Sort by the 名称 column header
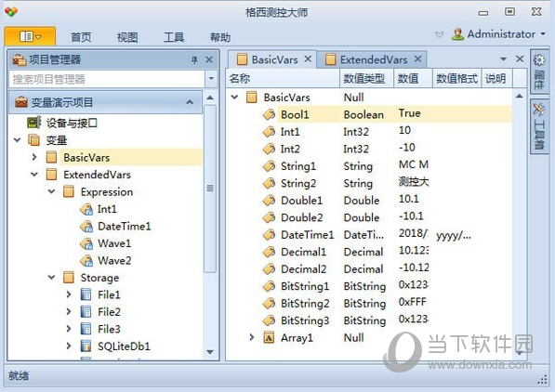This screenshot has height=392, width=555. coord(283,79)
